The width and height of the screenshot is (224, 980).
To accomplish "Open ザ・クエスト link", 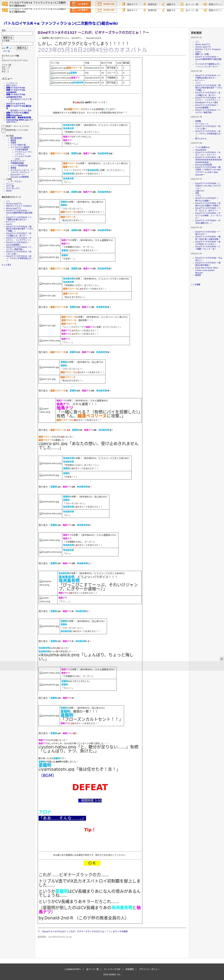I will coord(16,181).
